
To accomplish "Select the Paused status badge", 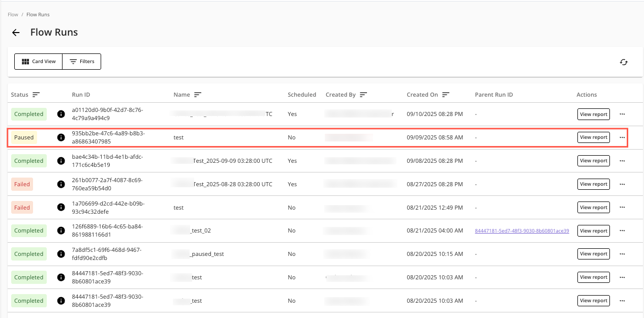I will [x=24, y=137].
